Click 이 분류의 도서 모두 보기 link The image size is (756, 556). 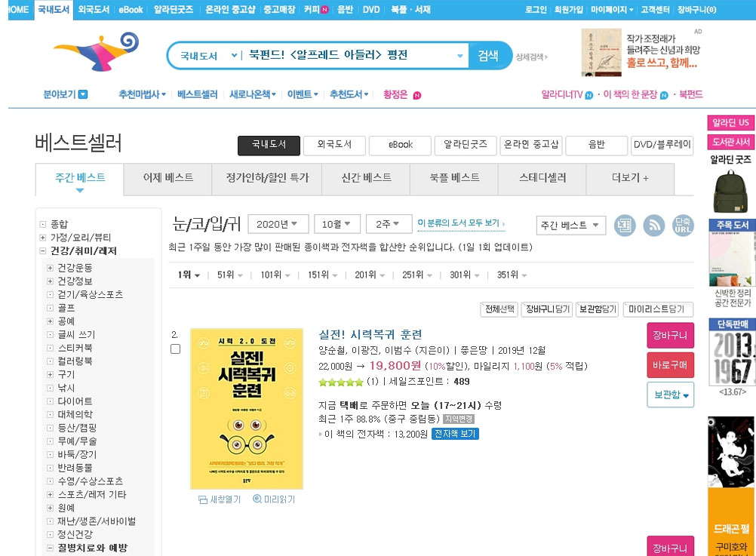click(x=460, y=223)
